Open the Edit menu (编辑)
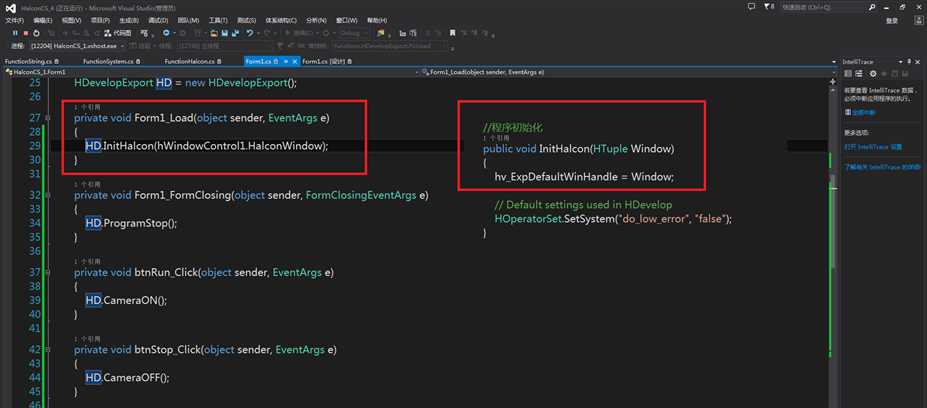This screenshot has width=927, height=408. (43, 20)
